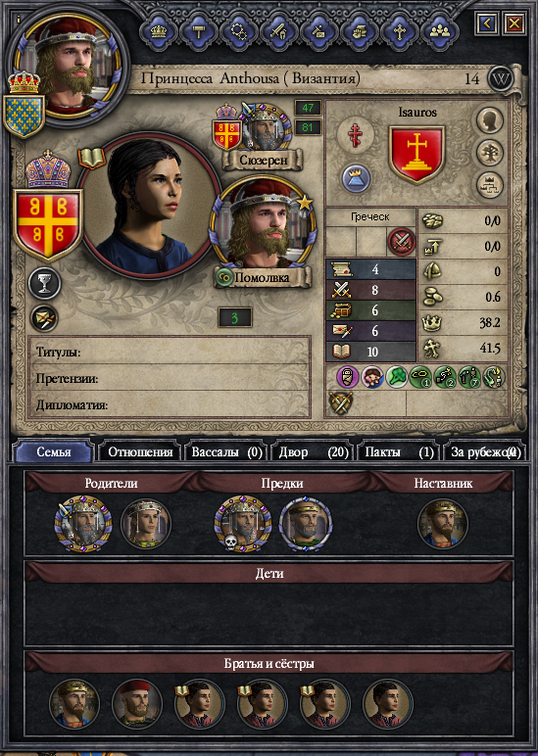Open the crown top menu icon

158,31
